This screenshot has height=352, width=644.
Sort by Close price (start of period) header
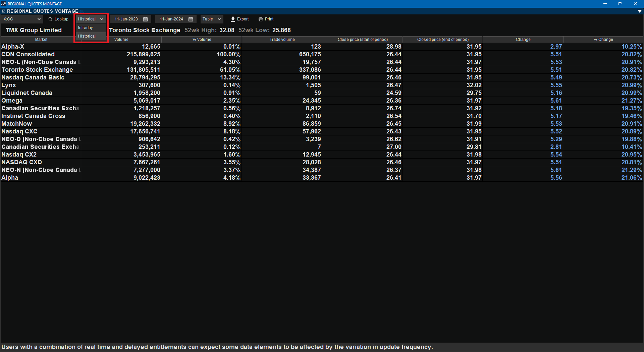363,40
